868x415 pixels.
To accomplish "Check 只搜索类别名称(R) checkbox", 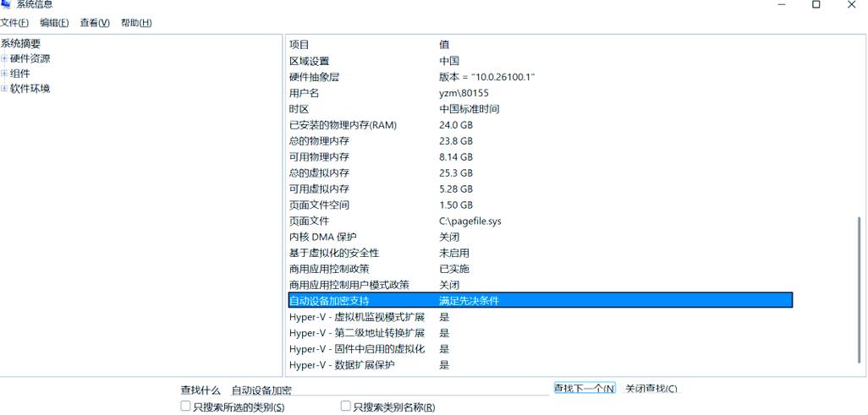I will (346, 407).
